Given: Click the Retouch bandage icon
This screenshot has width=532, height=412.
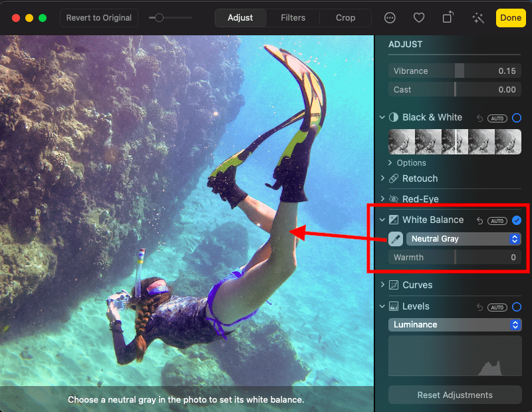Looking at the screenshot, I should pos(394,178).
